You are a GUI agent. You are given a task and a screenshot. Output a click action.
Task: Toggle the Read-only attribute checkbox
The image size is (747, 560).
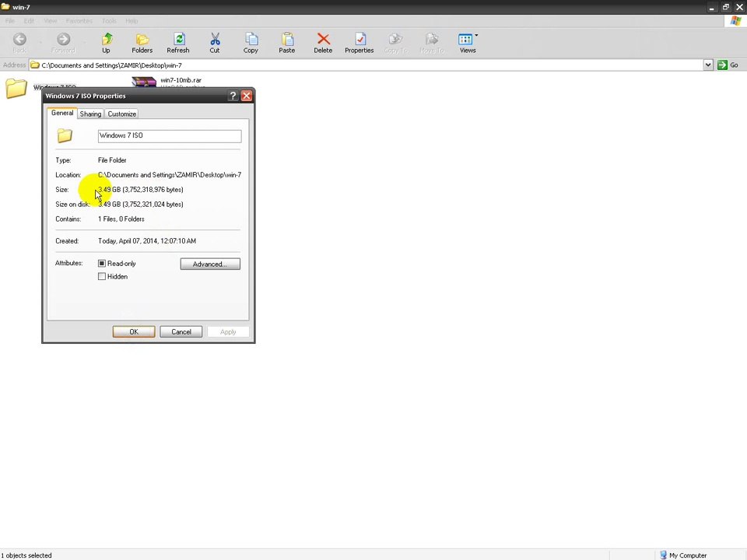pos(101,264)
